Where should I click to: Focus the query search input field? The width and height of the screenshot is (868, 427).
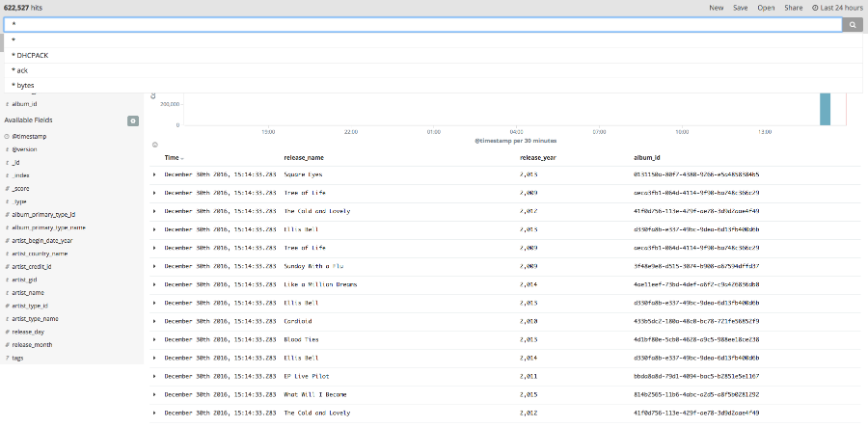click(422, 25)
